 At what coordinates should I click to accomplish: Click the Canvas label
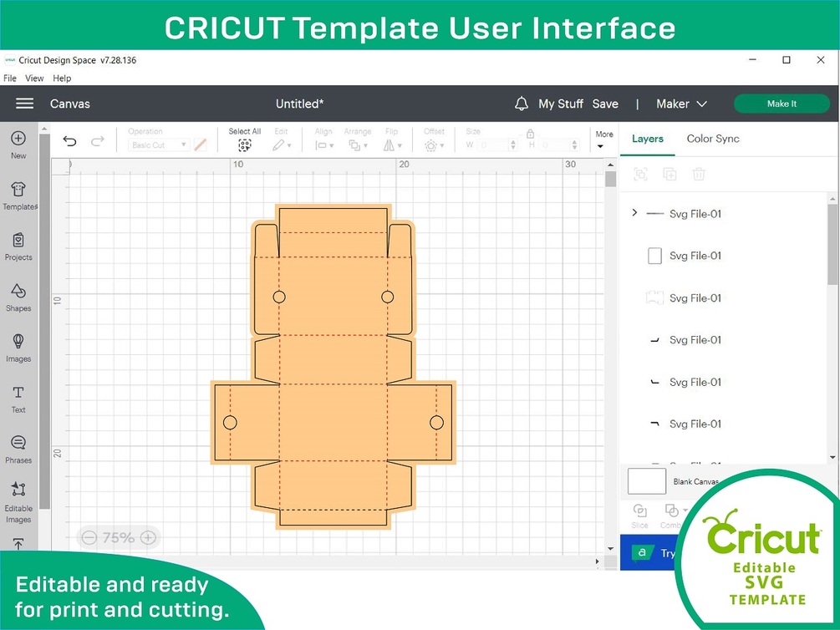point(69,104)
